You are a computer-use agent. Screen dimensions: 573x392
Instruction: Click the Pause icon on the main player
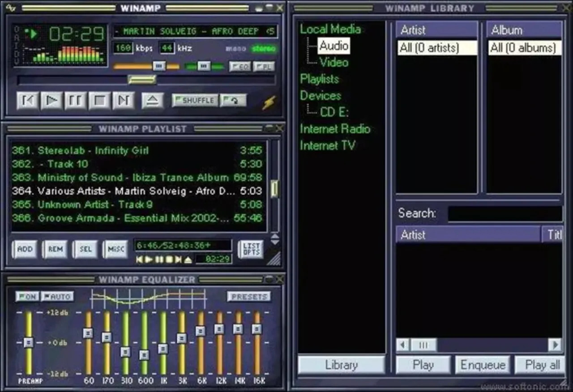tap(75, 100)
